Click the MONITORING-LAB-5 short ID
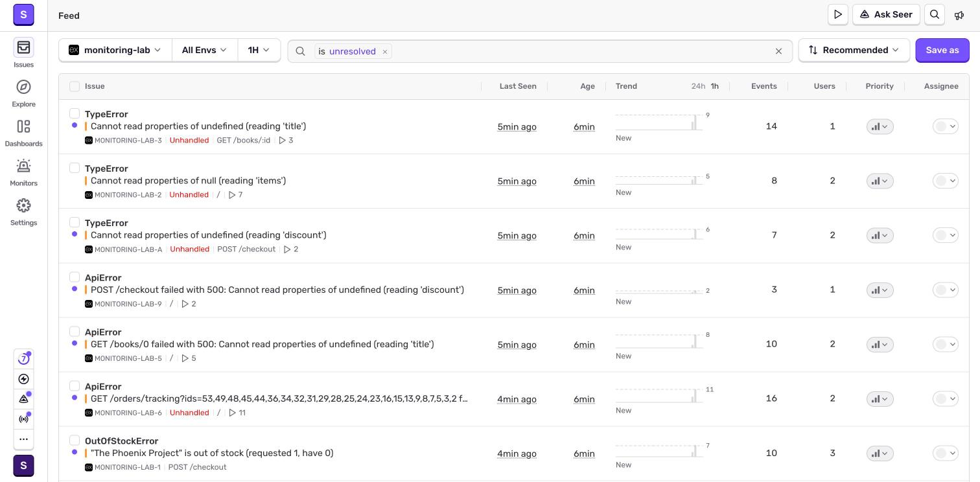 [128, 358]
